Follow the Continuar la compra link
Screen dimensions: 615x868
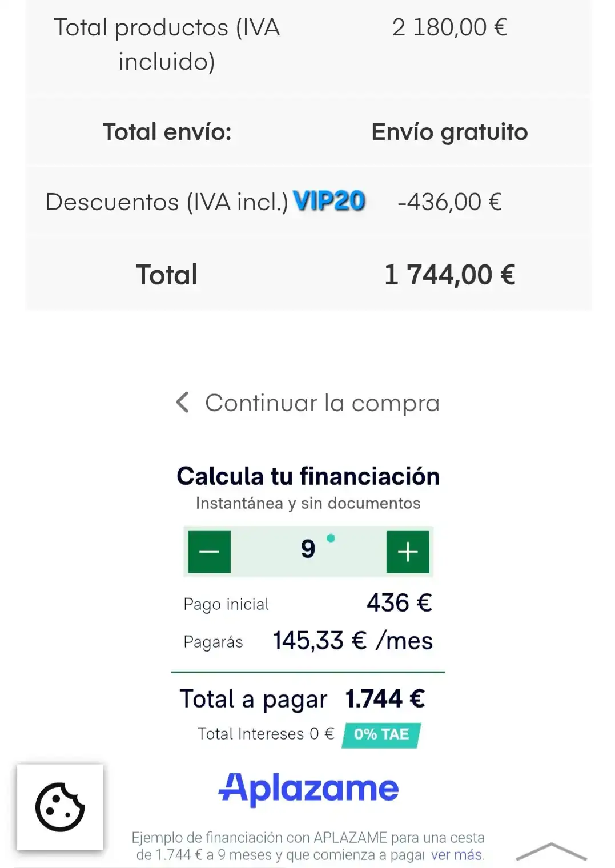pyautogui.click(x=322, y=403)
